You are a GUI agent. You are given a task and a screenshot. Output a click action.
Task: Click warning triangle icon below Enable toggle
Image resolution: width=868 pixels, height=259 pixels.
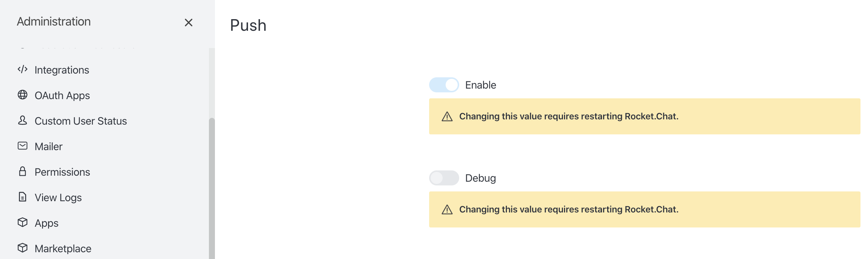pos(447,116)
